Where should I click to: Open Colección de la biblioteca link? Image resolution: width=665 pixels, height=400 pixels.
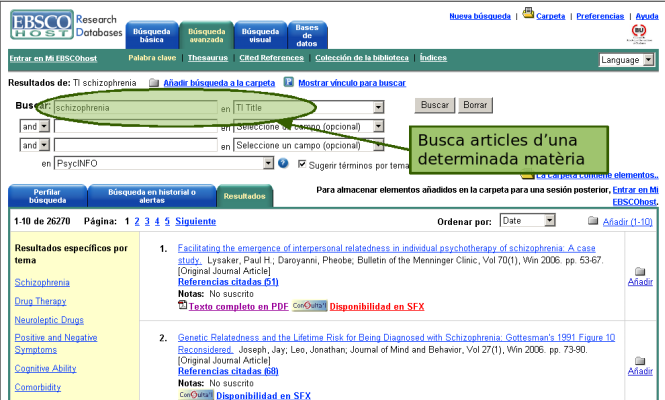click(362, 58)
